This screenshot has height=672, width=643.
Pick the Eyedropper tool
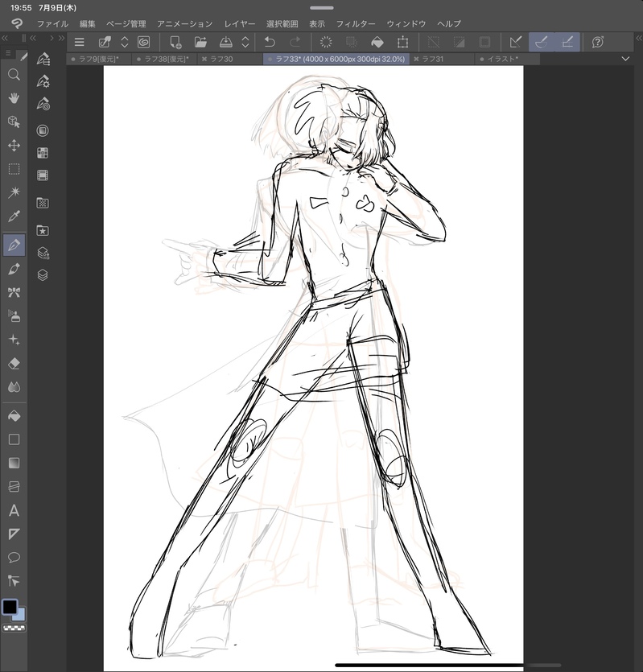pos(14,216)
